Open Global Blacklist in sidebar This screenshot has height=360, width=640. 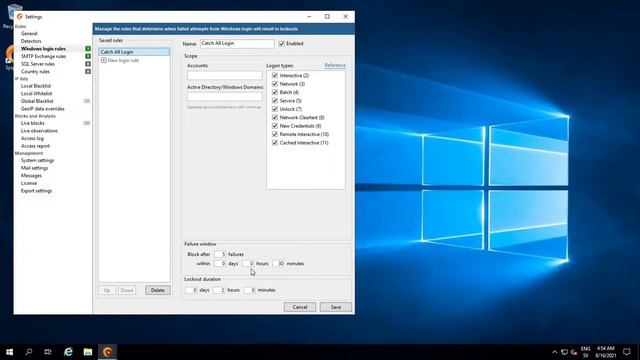[37, 101]
